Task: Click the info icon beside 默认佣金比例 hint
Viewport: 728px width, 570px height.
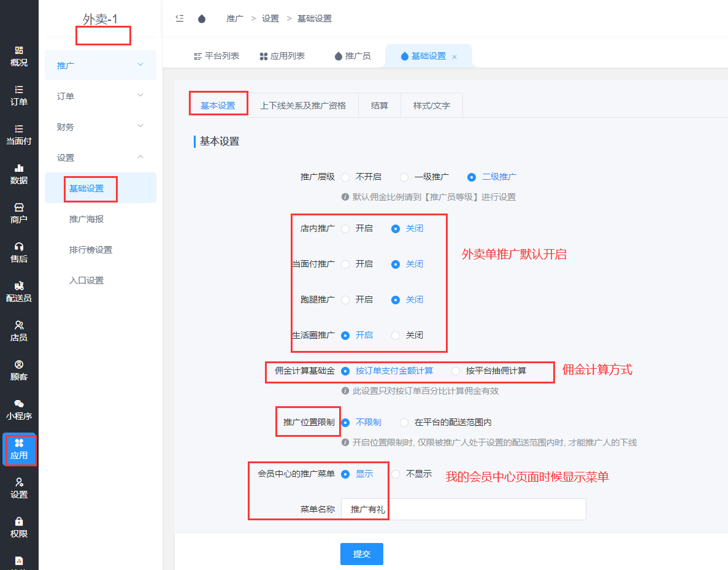Action: click(345, 197)
